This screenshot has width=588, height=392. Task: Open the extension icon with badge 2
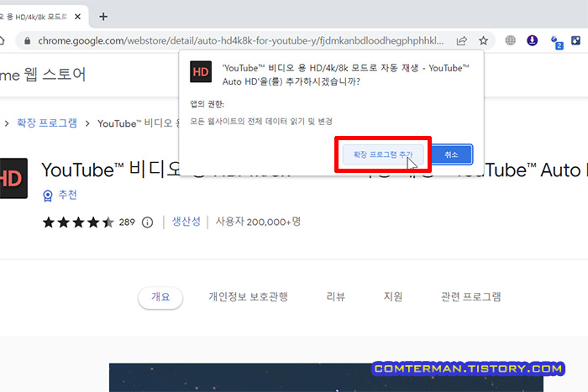coord(556,42)
